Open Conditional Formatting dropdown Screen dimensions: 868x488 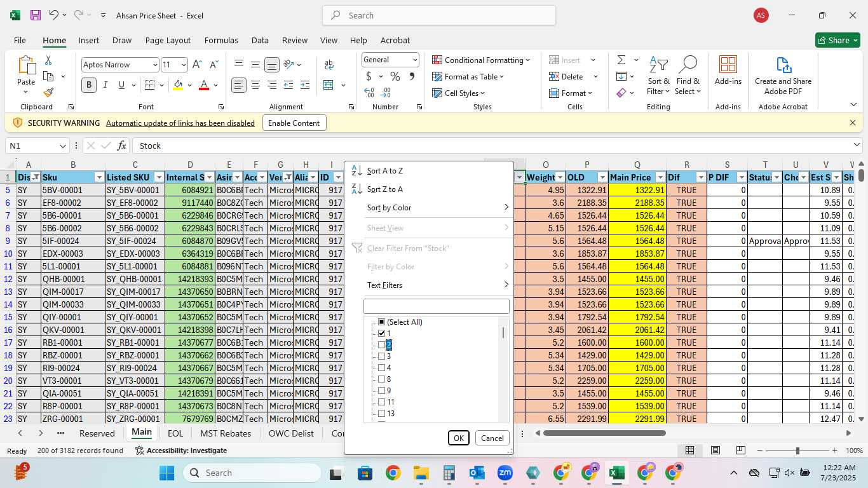(x=481, y=60)
